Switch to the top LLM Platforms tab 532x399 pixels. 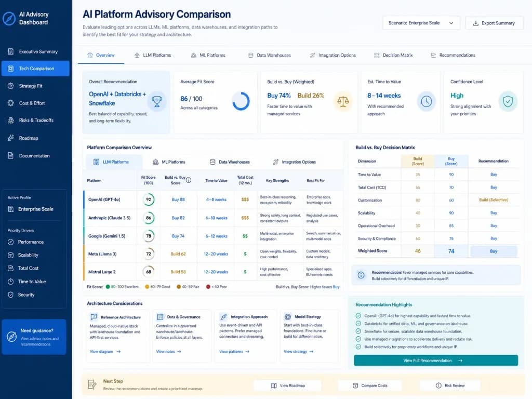(153, 55)
